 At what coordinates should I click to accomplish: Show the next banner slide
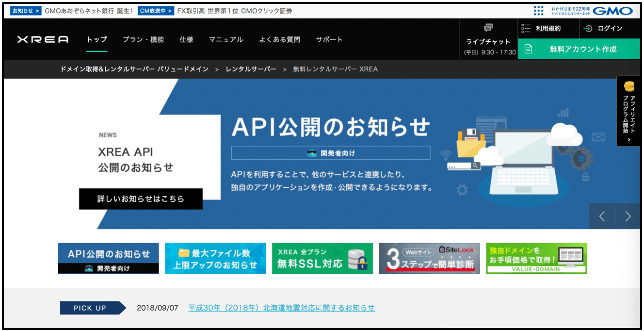628,216
